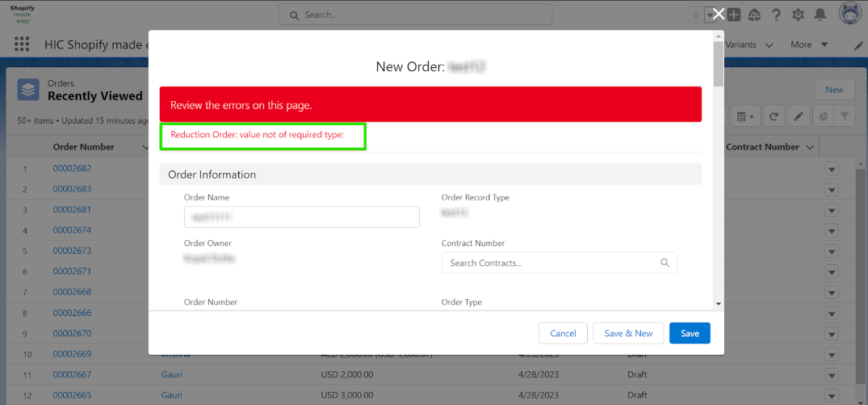Click the New button on Orders list
This screenshot has height=405, width=868.
834,90
